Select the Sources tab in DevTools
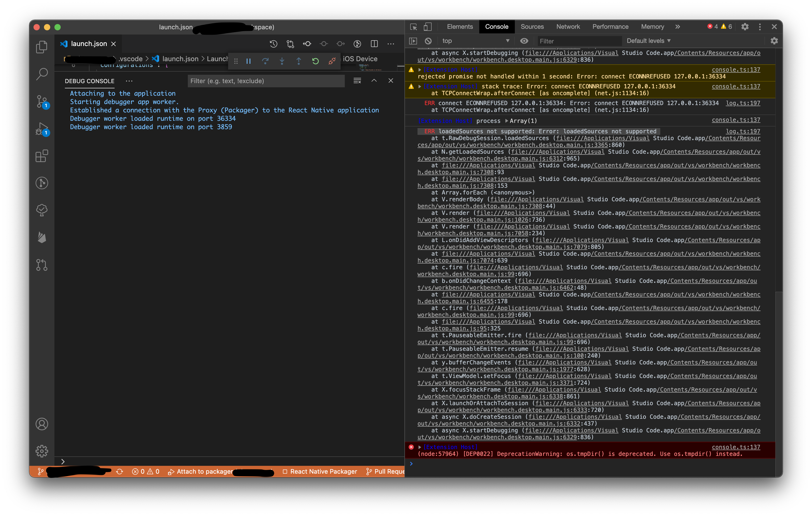812x516 pixels. pyautogui.click(x=532, y=27)
